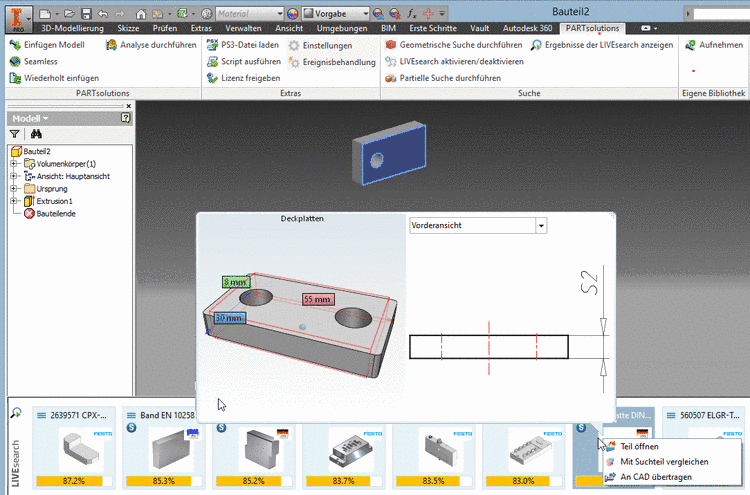
Task: Click Wiederholt einfügen
Action: [54, 78]
